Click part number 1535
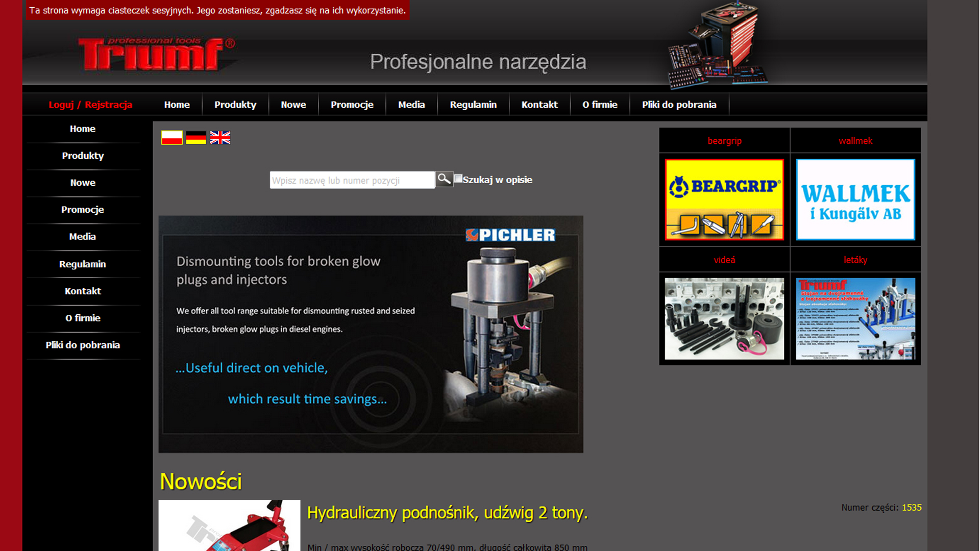 pyautogui.click(x=912, y=508)
